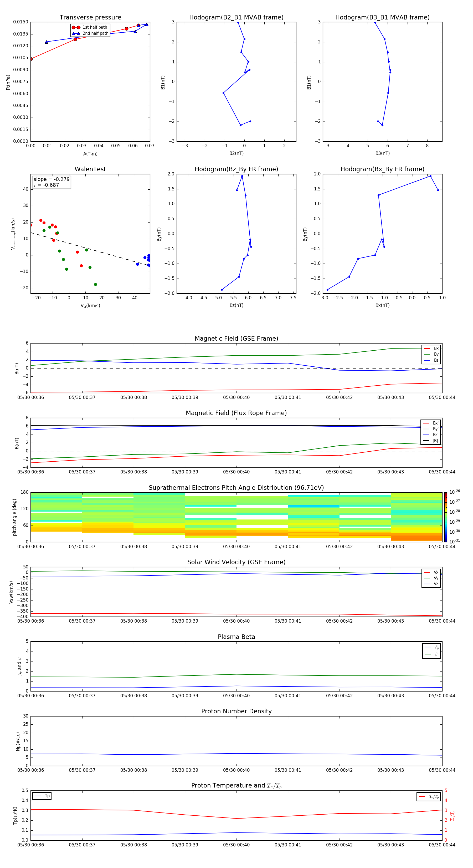This screenshot has height=868, width=473.
Task: Click the colorbar top label 10^-26
Action: click(x=455, y=492)
